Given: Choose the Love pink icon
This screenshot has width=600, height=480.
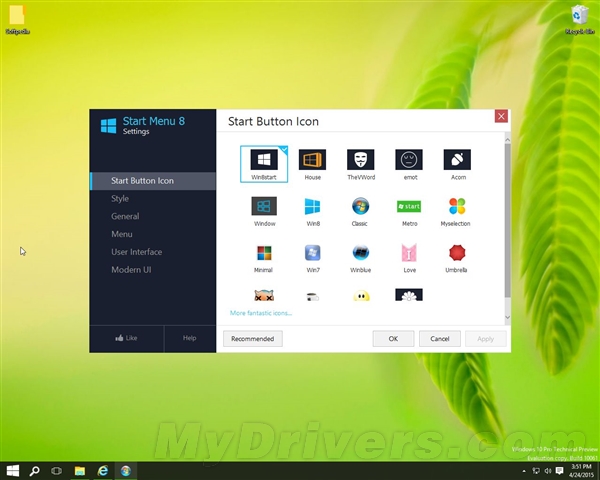Looking at the screenshot, I should click(x=409, y=258).
